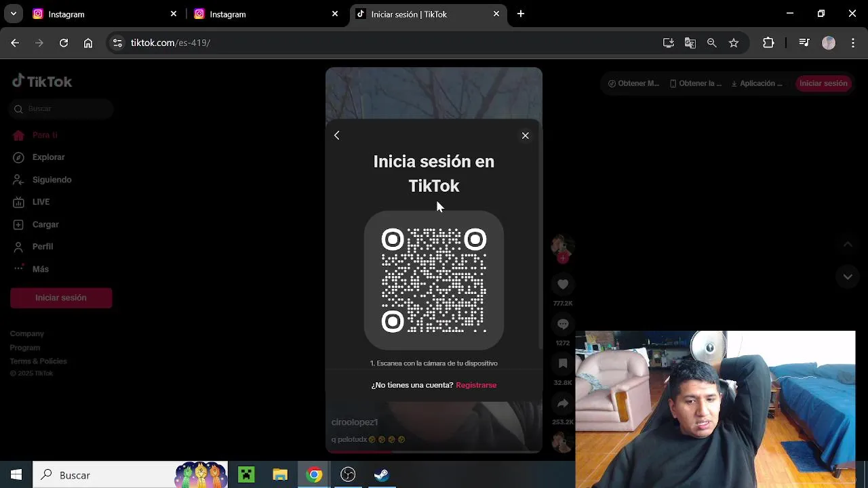The width and height of the screenshot is (868, 488).
Task: Navigate back in Chrome
Action: (15, 43)
